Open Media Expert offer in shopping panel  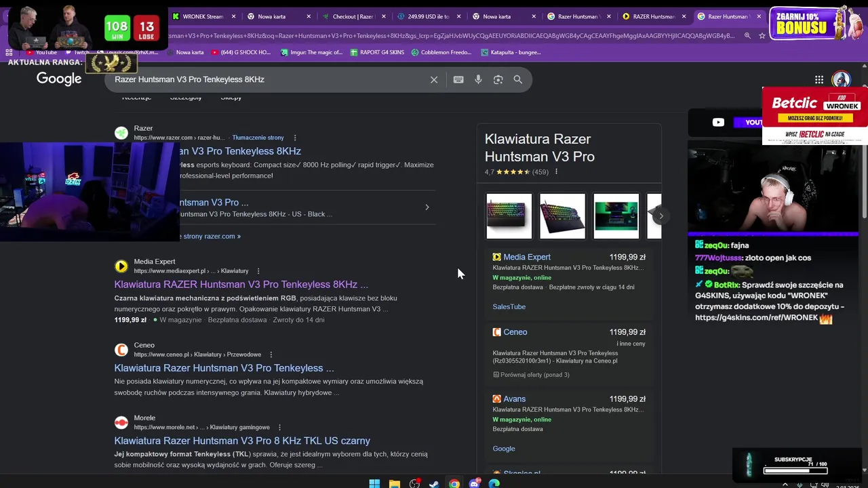[x=527, y=257]
